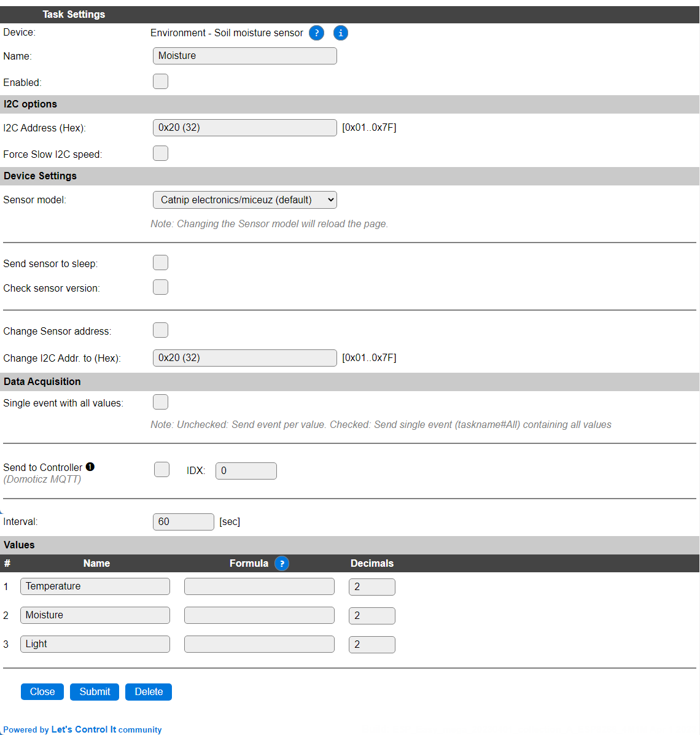
Task: Click the Formula field for Temperature row
Action: (259, 586)
